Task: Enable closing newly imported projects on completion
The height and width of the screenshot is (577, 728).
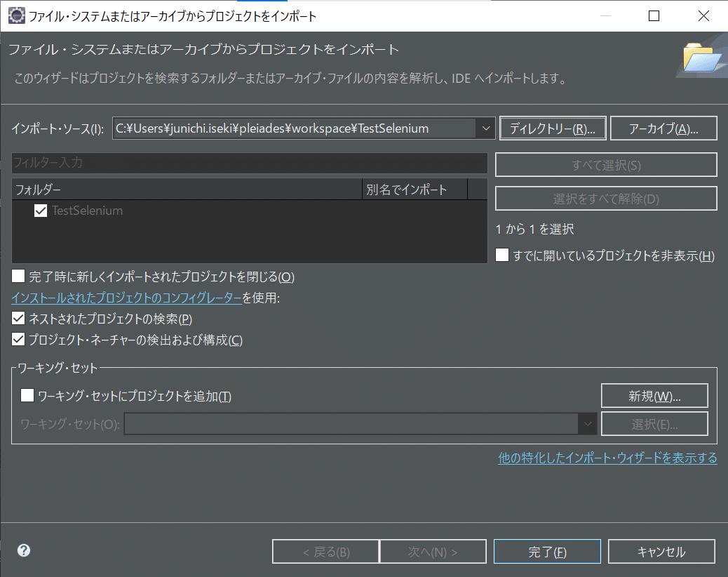Action: click(18, 276)
